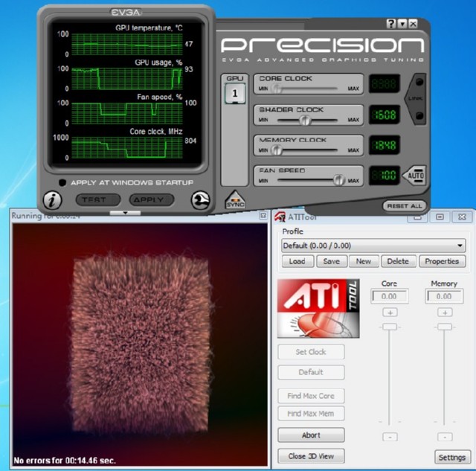Viewport: 476px width, 471px height.
Task: Click the GPU temperature graph
Action: click(127, 45)
